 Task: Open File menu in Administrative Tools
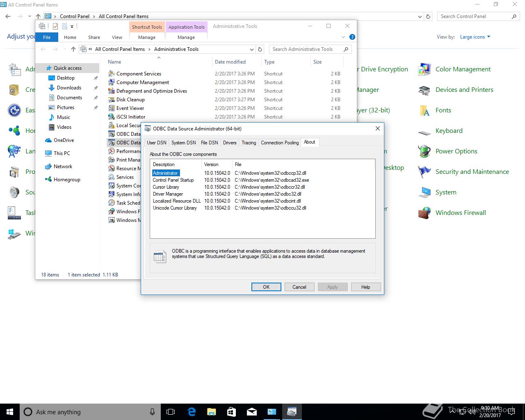tap(47, 37)
